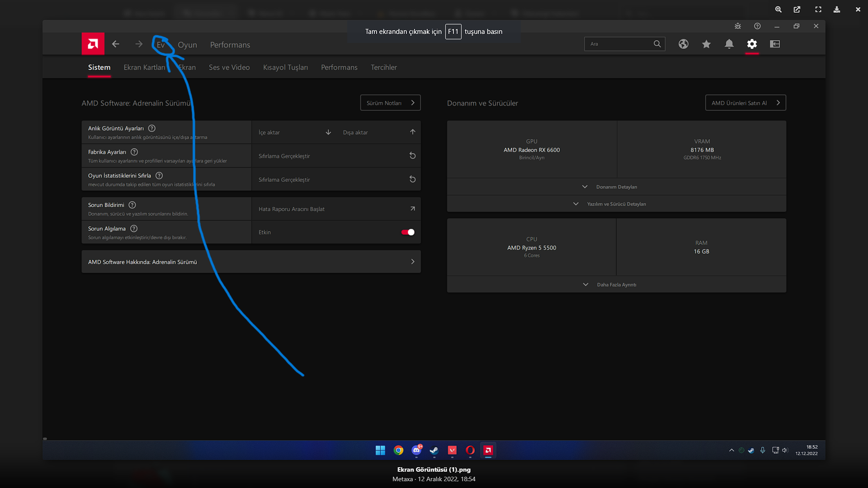Image resolution: width=868 pixels, height=488 pixels.
Task: Toggle viewer fullscreen icon
Action: click(818, 9)
